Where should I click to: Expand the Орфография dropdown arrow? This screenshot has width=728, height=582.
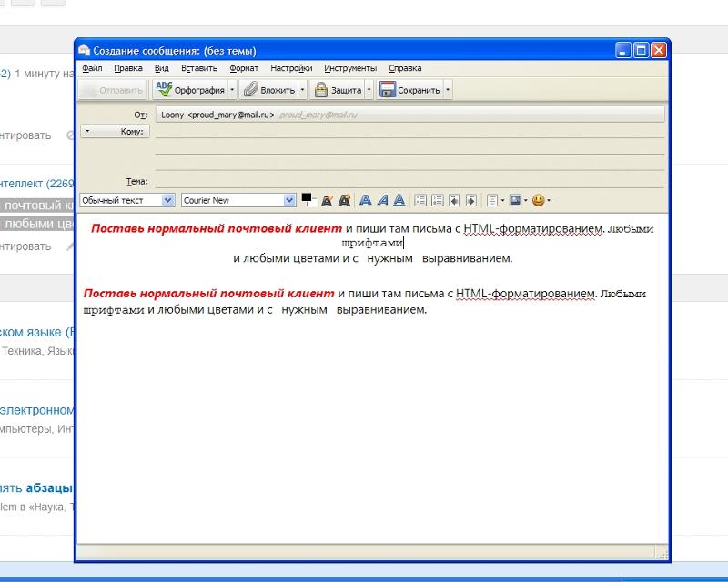coord(232,90)
